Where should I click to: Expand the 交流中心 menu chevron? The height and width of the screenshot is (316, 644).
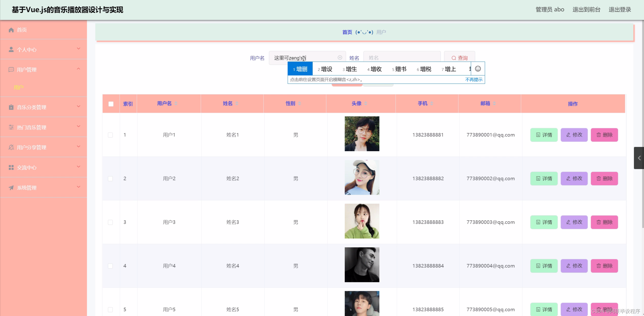point(79,167)
